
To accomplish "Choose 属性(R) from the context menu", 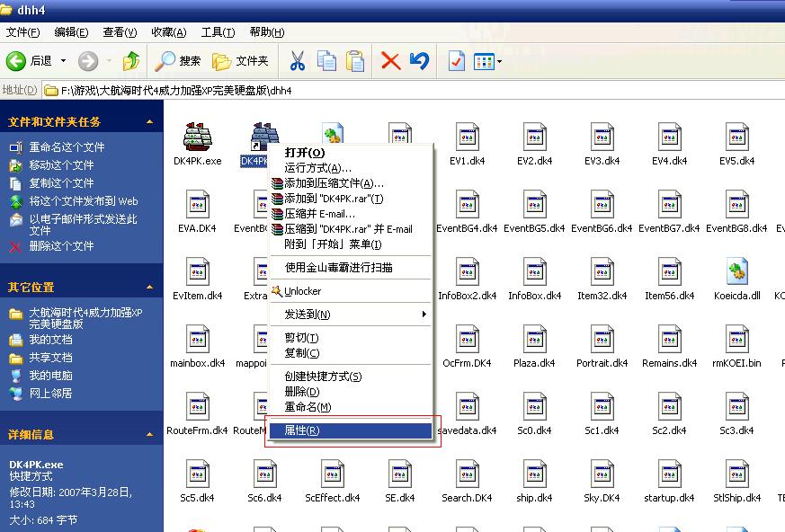I will (x=351, y=430).
